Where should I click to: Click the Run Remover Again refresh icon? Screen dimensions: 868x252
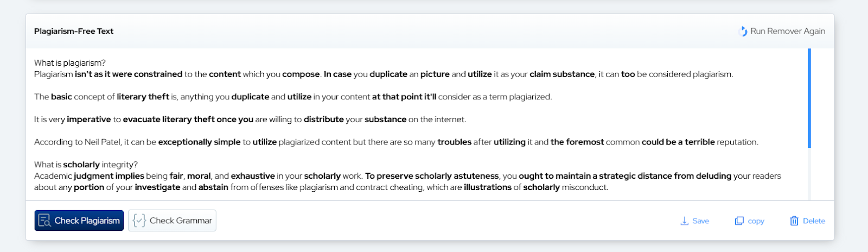click(x=744, y=31)
